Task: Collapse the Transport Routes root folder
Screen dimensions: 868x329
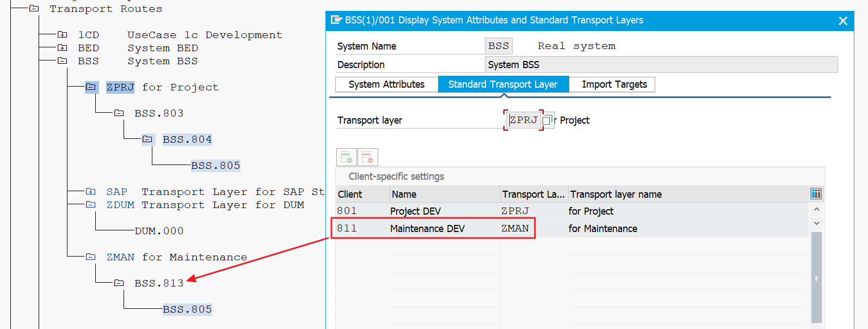Action: coord(34,9)
